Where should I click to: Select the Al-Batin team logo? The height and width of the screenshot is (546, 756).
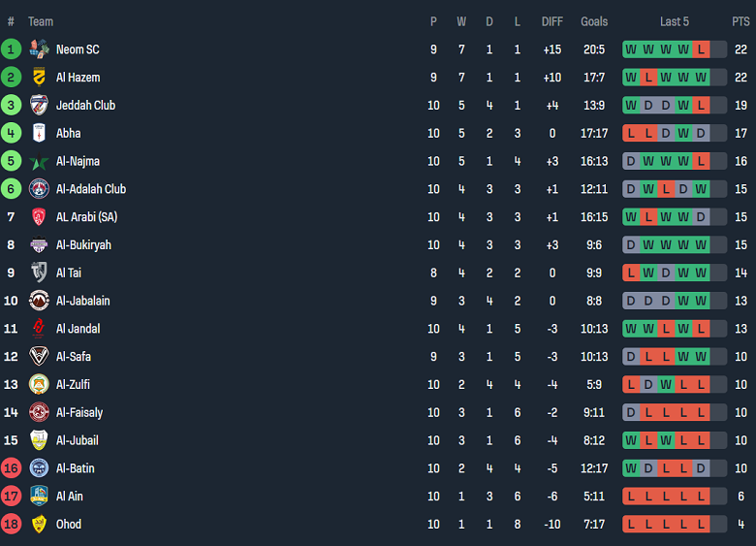(x=39, y=468)
